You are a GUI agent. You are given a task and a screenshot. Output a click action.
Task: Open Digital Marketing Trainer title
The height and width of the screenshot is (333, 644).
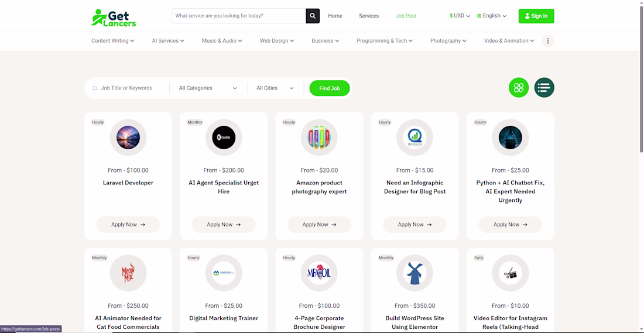(x=224, y=318)
